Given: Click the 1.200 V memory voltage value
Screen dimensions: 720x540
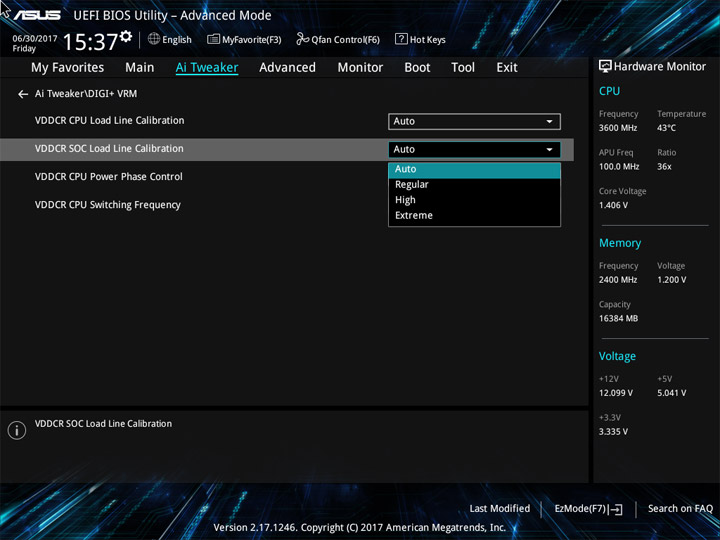Looking at the screenshot, I should point(672,280).
